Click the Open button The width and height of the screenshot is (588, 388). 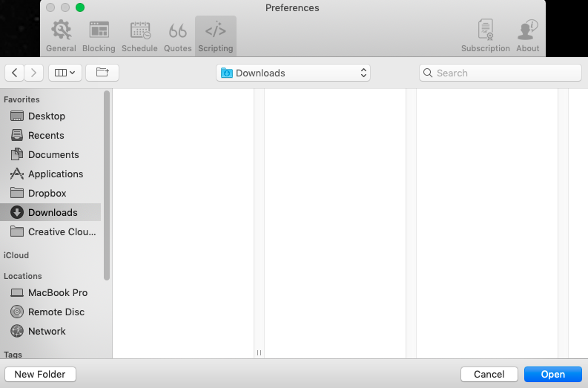pos(552,374)
